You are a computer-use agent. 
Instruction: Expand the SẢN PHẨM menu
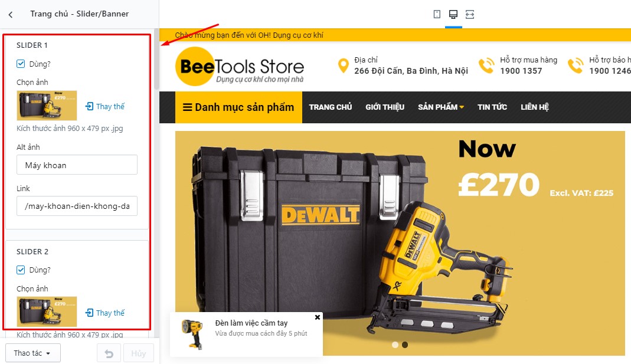[441, 107]
